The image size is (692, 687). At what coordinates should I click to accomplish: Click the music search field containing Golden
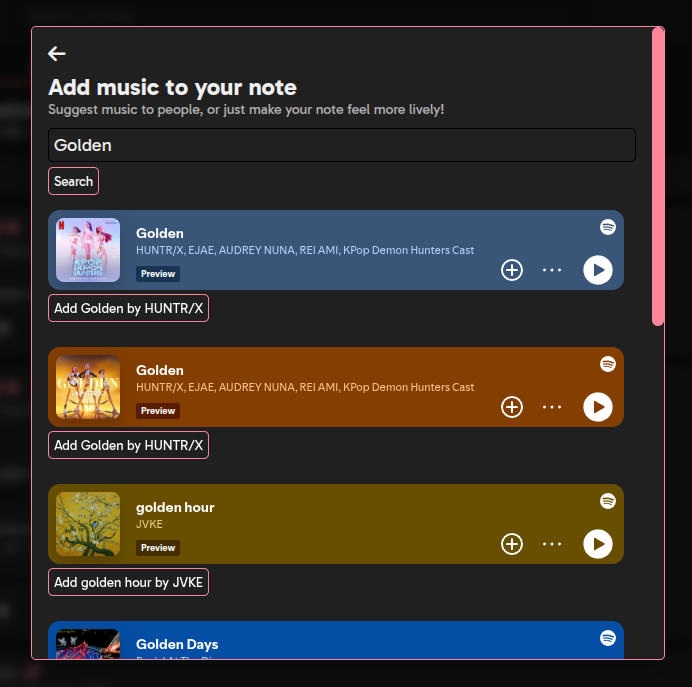tap(342, 145)
